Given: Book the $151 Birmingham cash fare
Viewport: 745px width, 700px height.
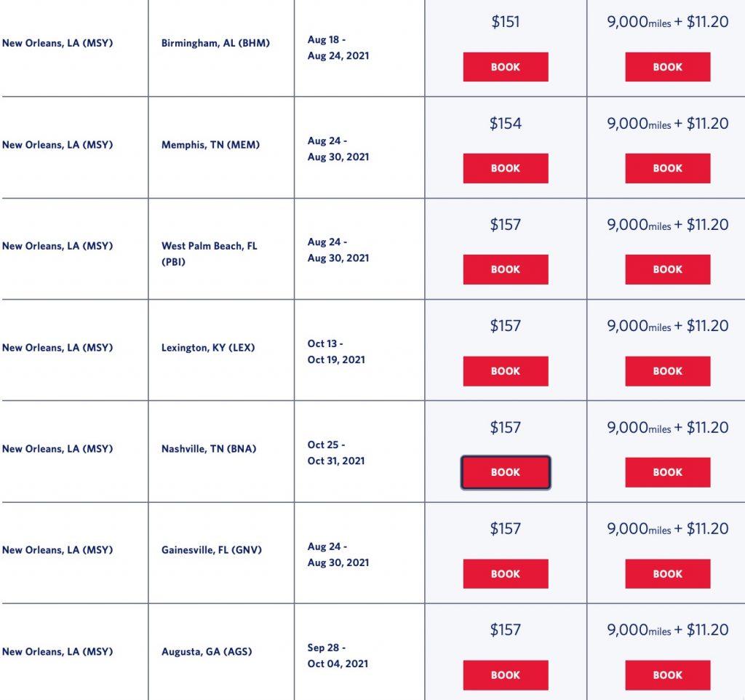Looking at the screenshot, I should coord(506,67).
